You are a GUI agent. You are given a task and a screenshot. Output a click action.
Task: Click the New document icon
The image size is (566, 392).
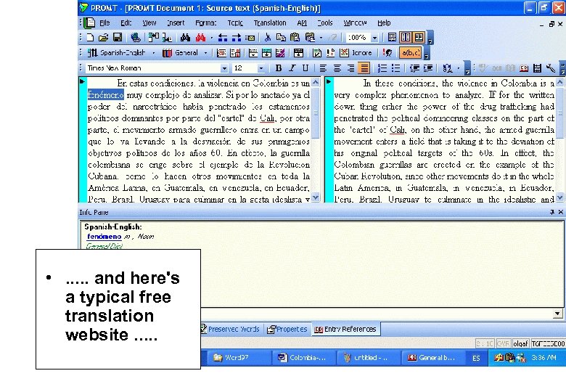click(x=91, y=38)
